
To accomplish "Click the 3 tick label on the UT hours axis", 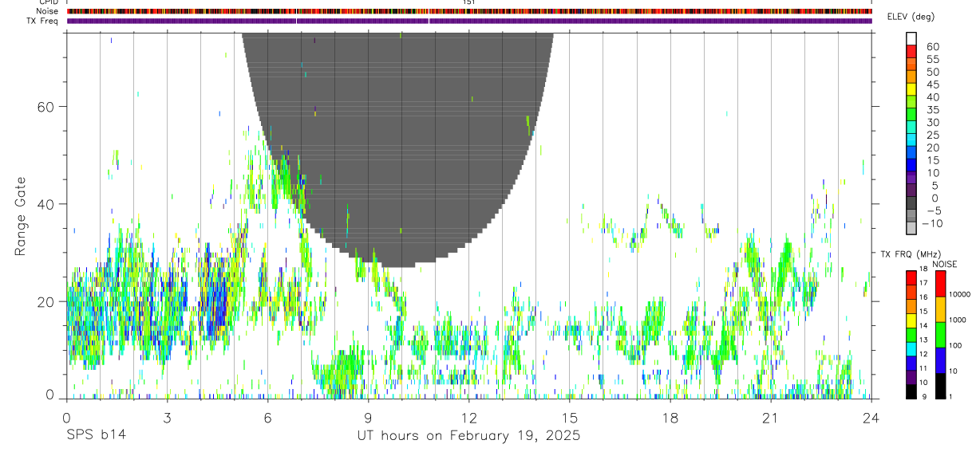I will point(167,418).
